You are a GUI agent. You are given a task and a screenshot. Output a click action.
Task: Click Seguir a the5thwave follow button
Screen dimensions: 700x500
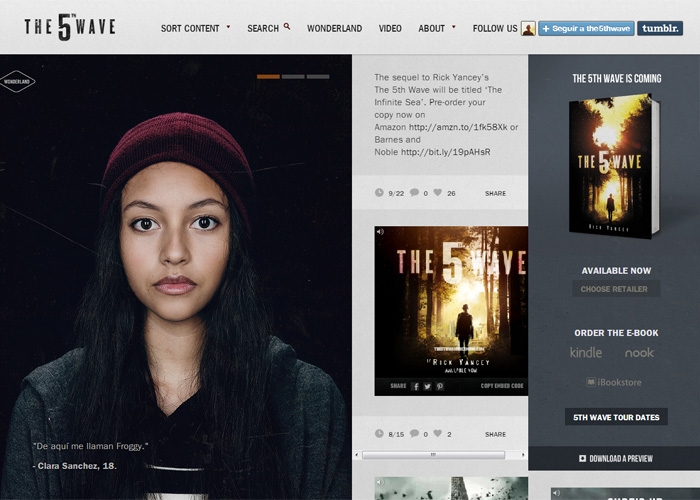(586, 28)
